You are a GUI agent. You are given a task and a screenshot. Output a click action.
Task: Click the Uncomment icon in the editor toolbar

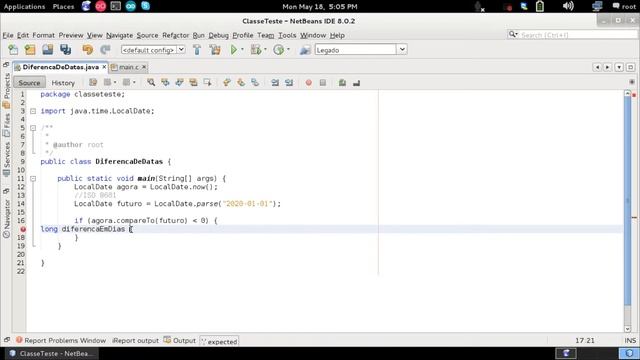pos(356,82)
